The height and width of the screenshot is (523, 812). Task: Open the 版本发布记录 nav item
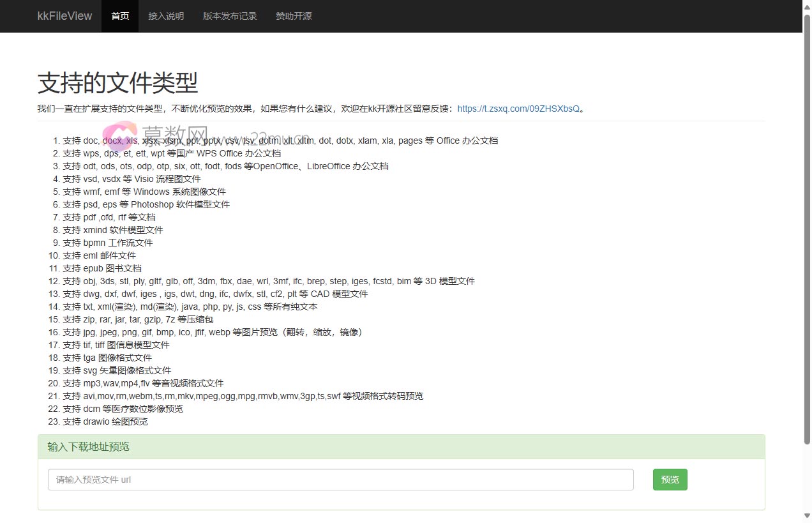click(230, 16)
